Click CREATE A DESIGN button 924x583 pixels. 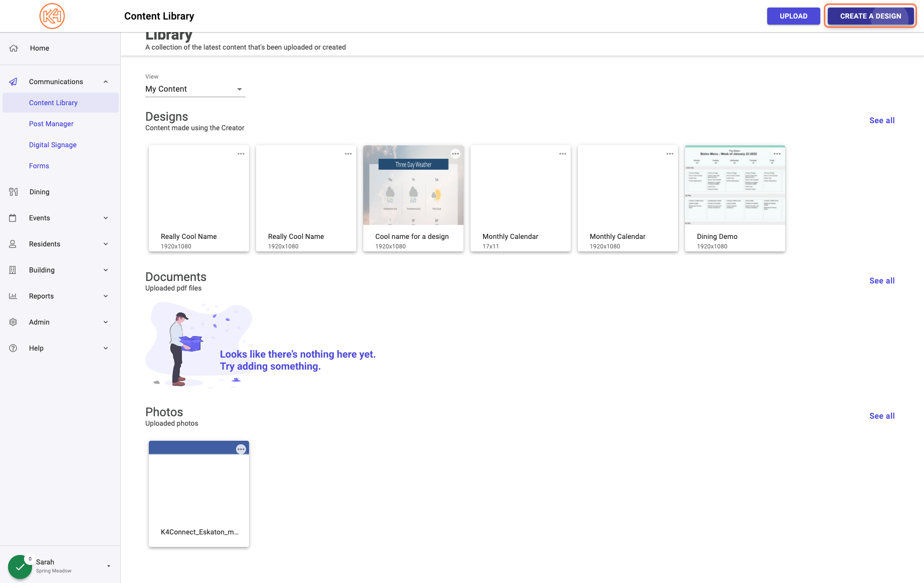click(871, 16)
